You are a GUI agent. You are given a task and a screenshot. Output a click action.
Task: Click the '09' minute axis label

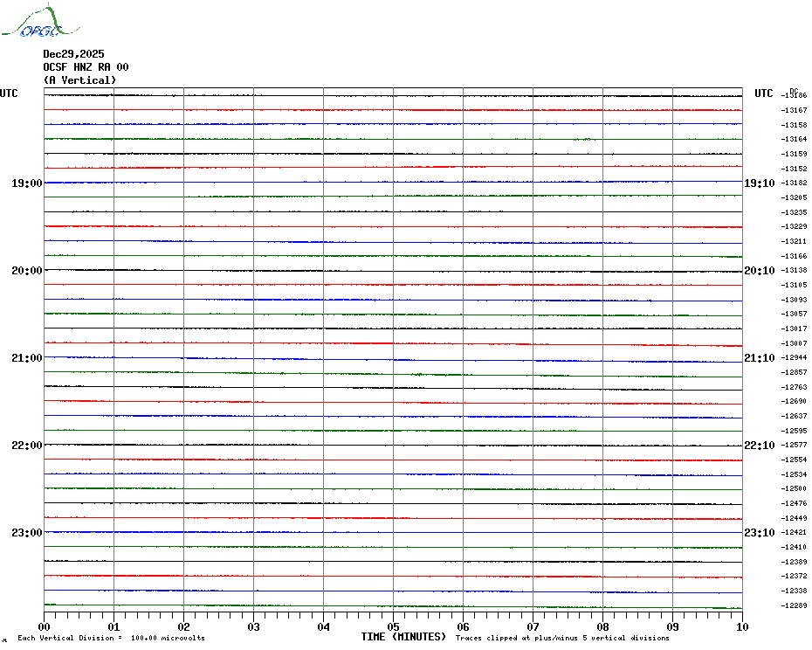(x=672, y=626)
